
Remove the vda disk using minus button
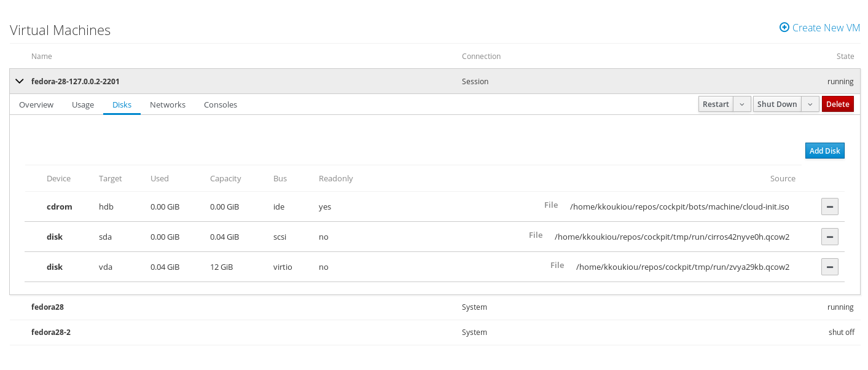click(x=829, y=267)
